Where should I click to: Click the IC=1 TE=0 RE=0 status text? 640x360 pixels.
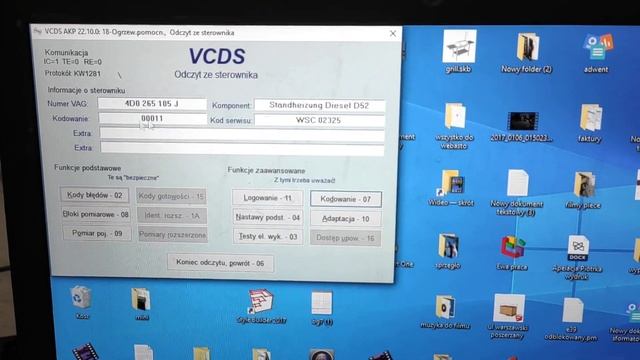73,62
